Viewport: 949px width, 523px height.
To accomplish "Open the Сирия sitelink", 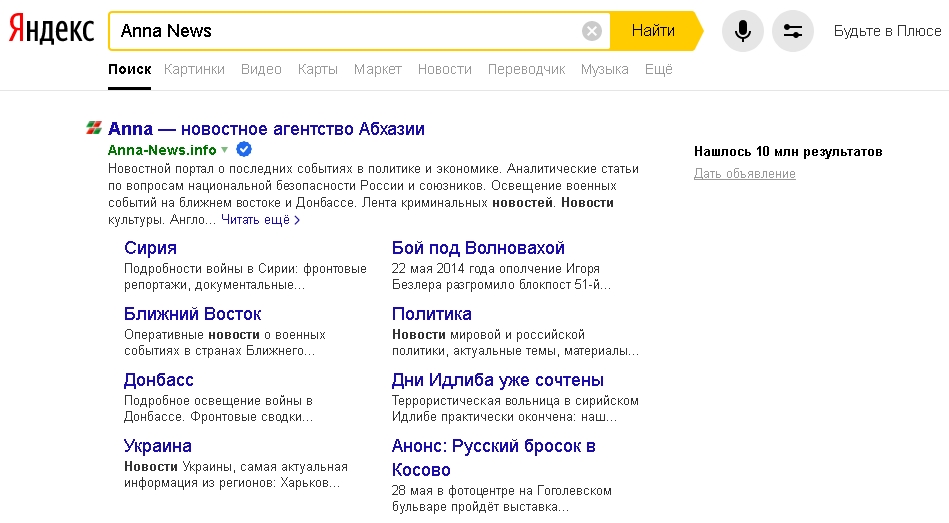I will 150,248.
